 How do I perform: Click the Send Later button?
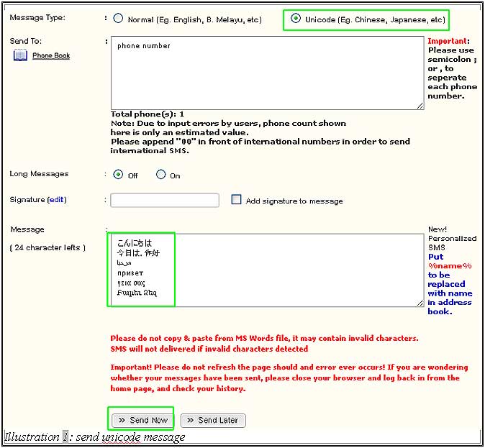point(213,421)
